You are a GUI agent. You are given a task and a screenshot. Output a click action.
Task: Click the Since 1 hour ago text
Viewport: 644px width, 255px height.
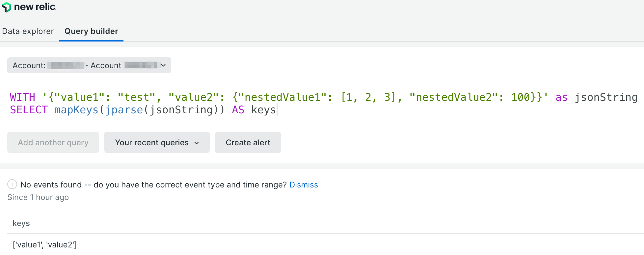[x=38, y=197]
